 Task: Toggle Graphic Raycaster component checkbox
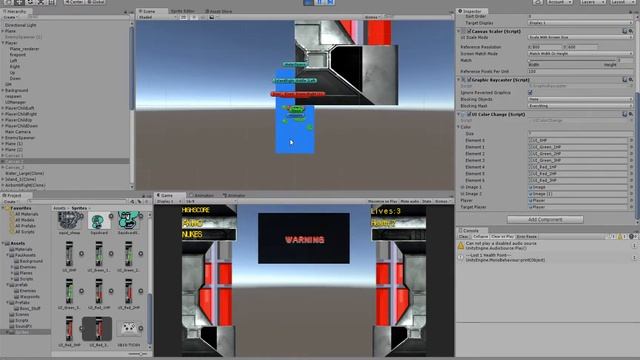click(469, 80)
